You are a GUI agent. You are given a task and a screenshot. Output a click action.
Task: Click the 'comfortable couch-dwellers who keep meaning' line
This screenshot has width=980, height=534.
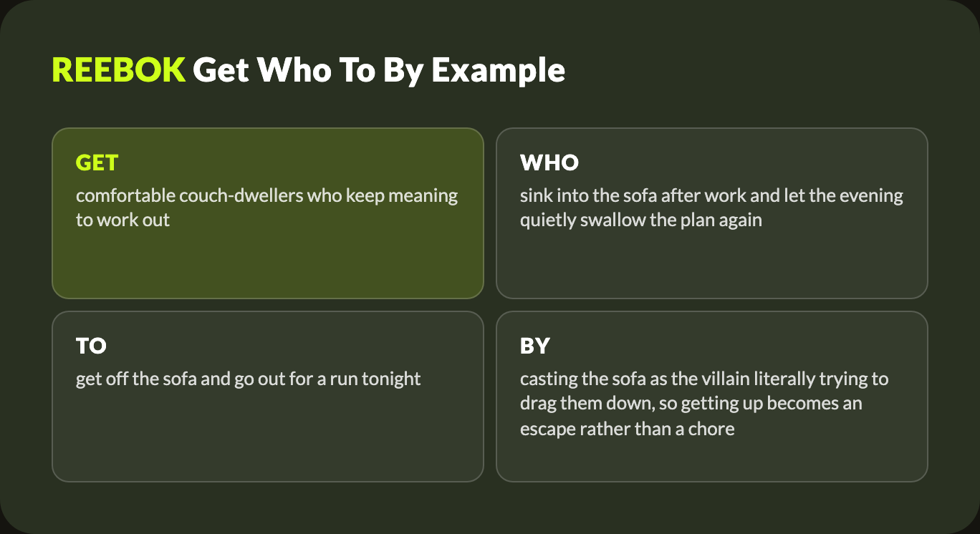point(266,195)
